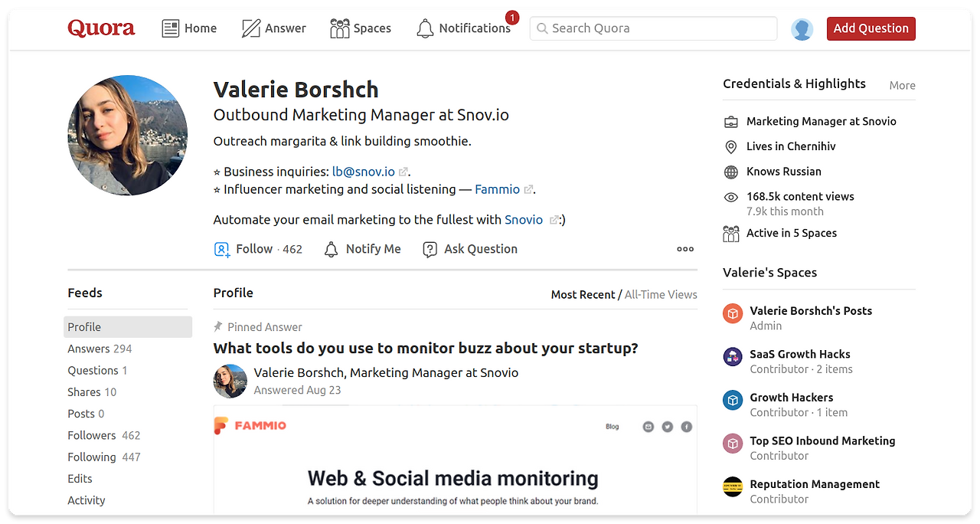Open Followers feed in sidebar
980x524 pixels.
92,435
